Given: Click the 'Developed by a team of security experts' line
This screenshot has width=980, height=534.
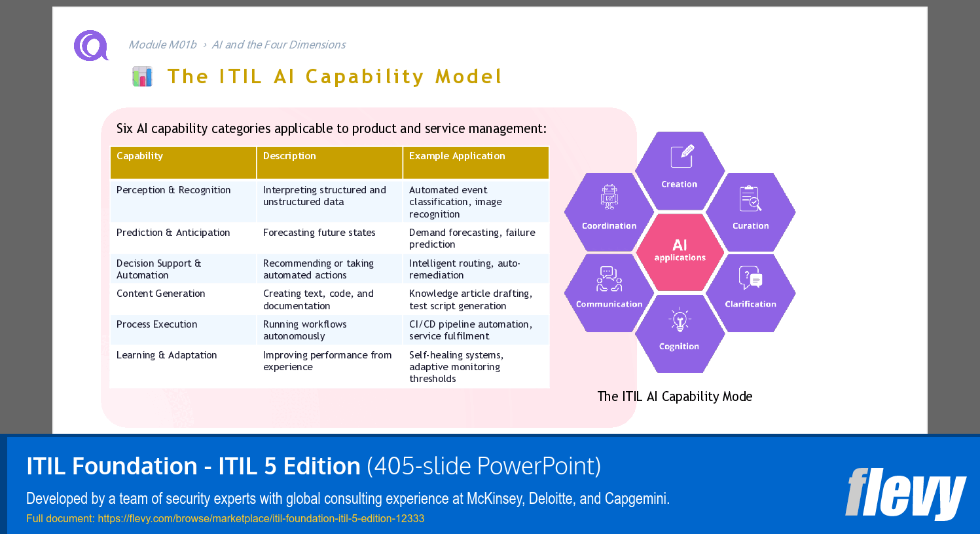Looking at the screenshot, I should [x=348, y=499].
